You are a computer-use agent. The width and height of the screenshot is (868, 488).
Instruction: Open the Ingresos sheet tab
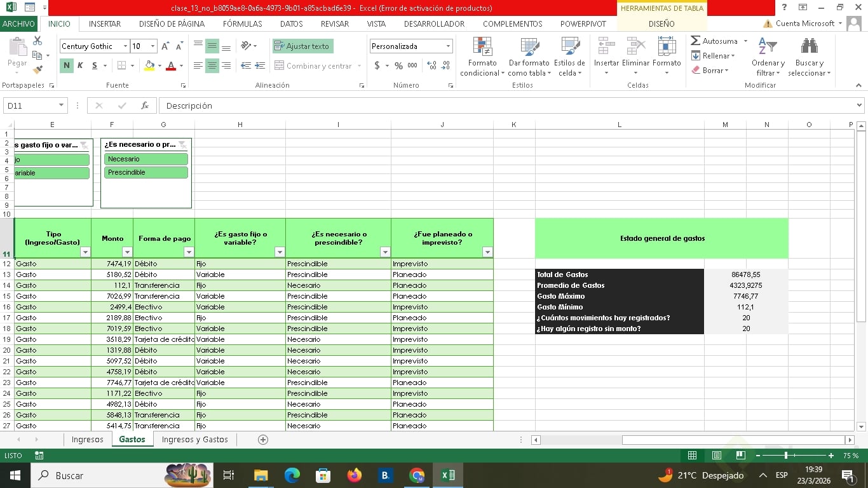pos(88,440)
